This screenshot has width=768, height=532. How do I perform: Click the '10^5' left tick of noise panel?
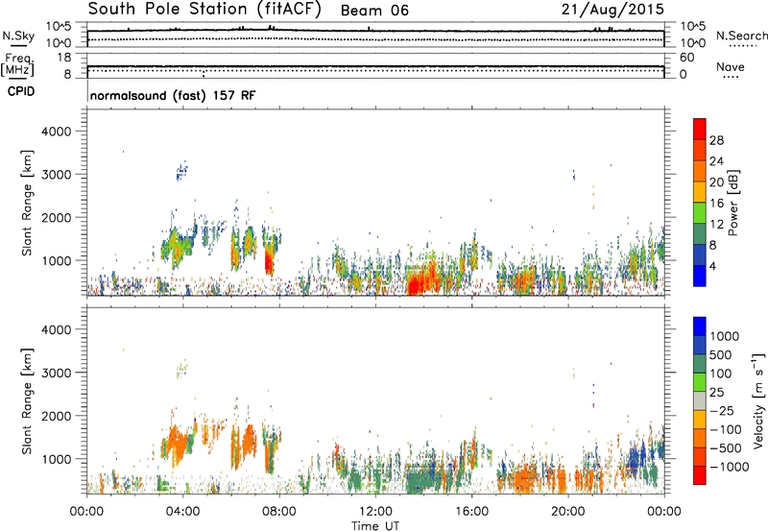(x=59, y=27)
